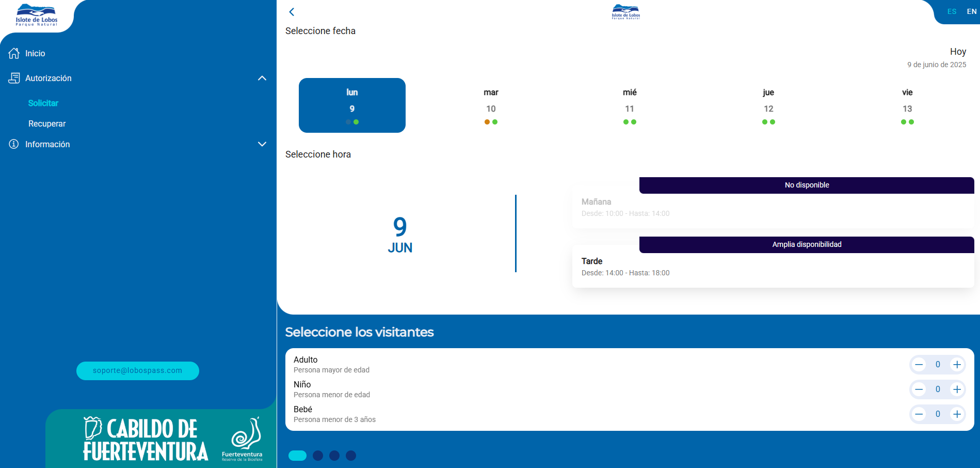980x468 pixels.
Task: Increase Niño count with plus button
Action: pos(957,389)
